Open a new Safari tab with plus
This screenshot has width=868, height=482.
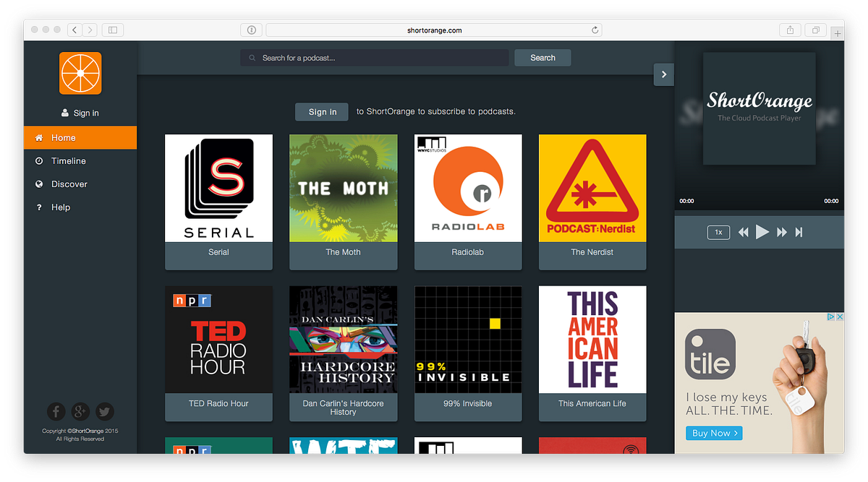(838, 33)
